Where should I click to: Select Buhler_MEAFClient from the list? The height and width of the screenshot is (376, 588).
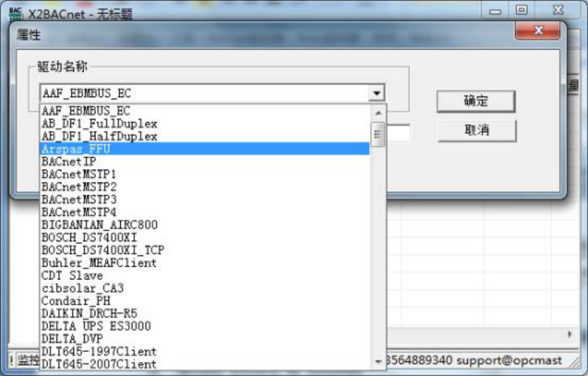[x=204, y=263]
